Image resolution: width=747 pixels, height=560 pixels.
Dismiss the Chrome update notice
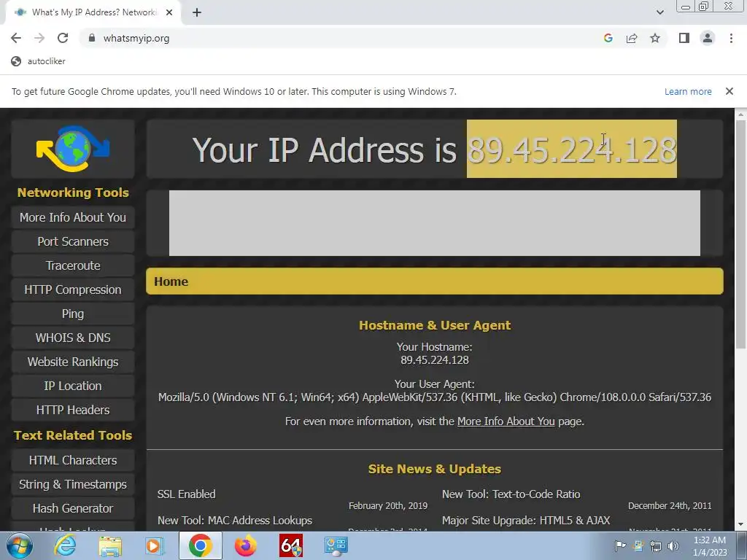[729, 91]
